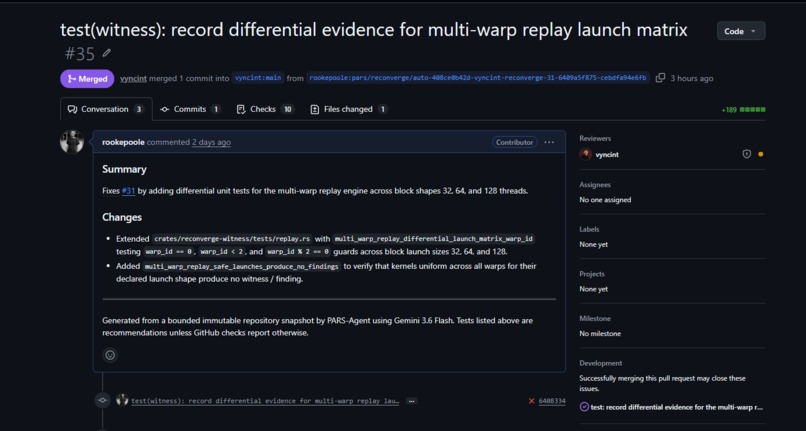
Task: Click the 'No one assigned' text
Action: 605,200
